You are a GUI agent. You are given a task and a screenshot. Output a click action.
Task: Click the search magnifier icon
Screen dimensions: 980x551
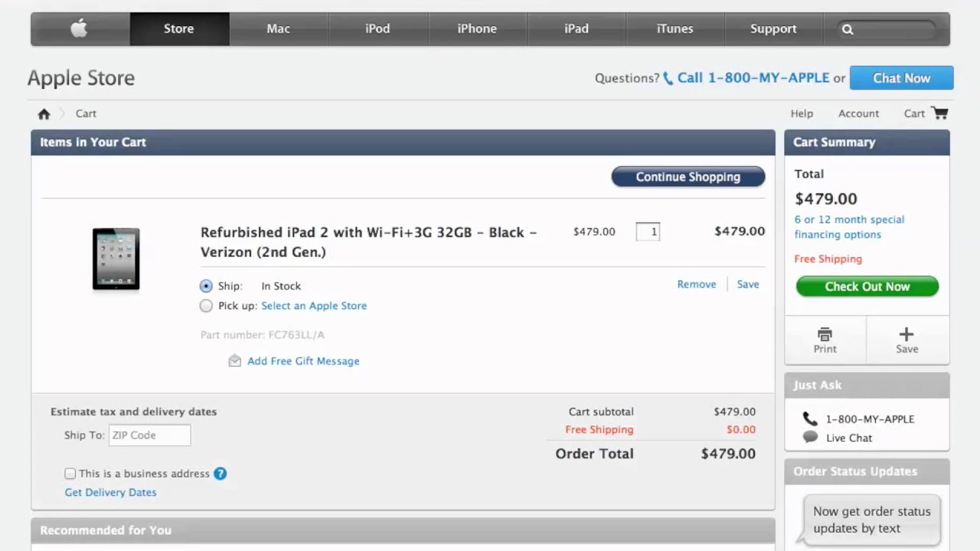[848, 30]
